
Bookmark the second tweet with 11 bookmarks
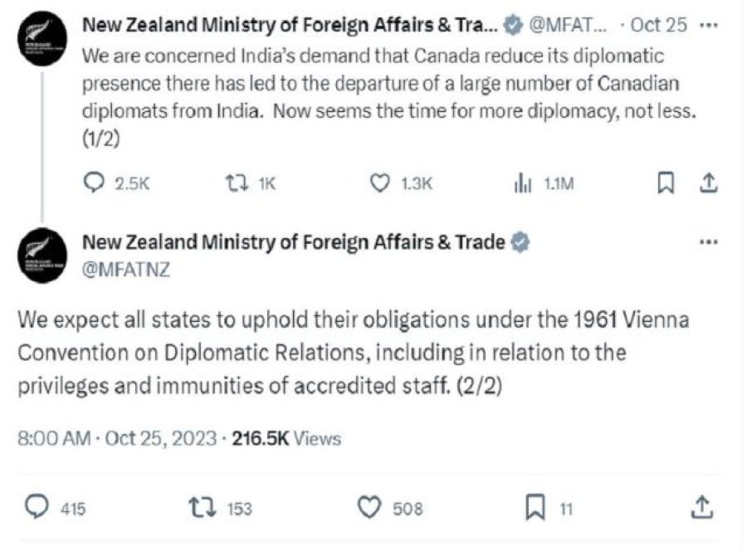[x=535, y=507]
